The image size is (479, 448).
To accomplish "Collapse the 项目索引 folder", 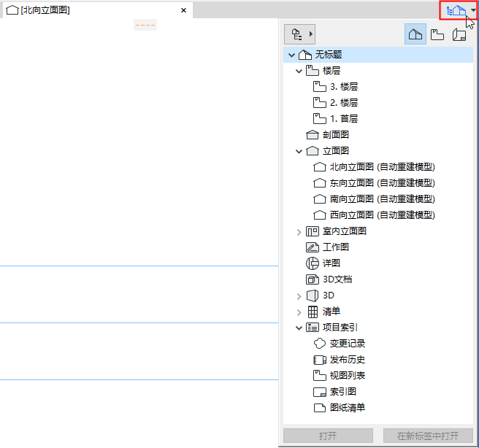I will point(299,328).
